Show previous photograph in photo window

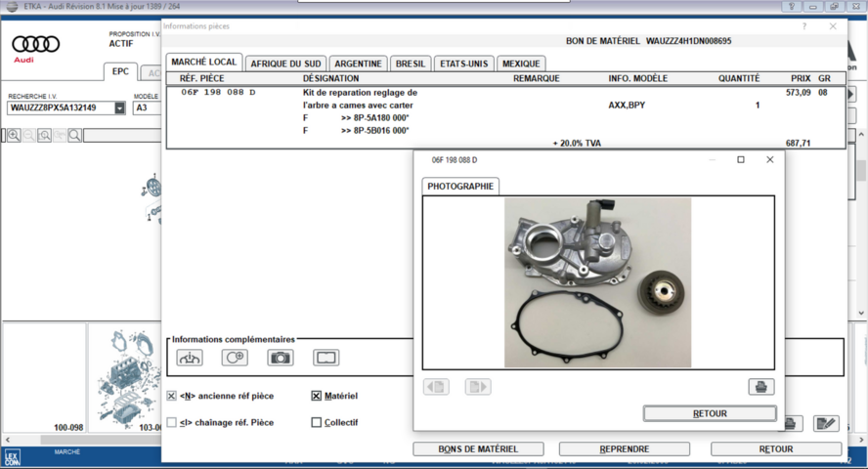(436, 387)
